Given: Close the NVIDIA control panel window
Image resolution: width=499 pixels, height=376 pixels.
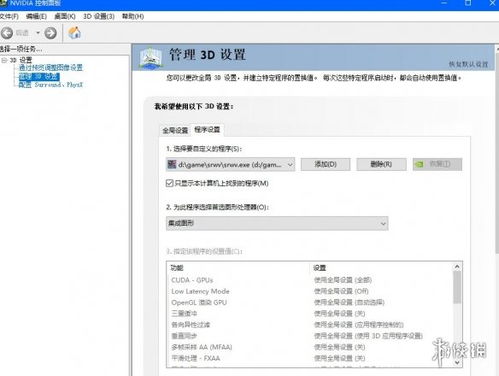Looking at the screenshot, I should [x=492, y=3].
